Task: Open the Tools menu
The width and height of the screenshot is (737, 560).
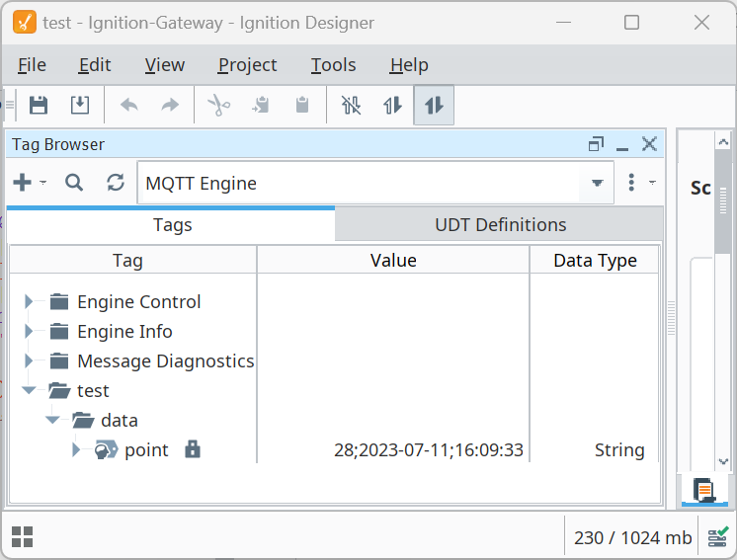Action: (x=333, y=65)
